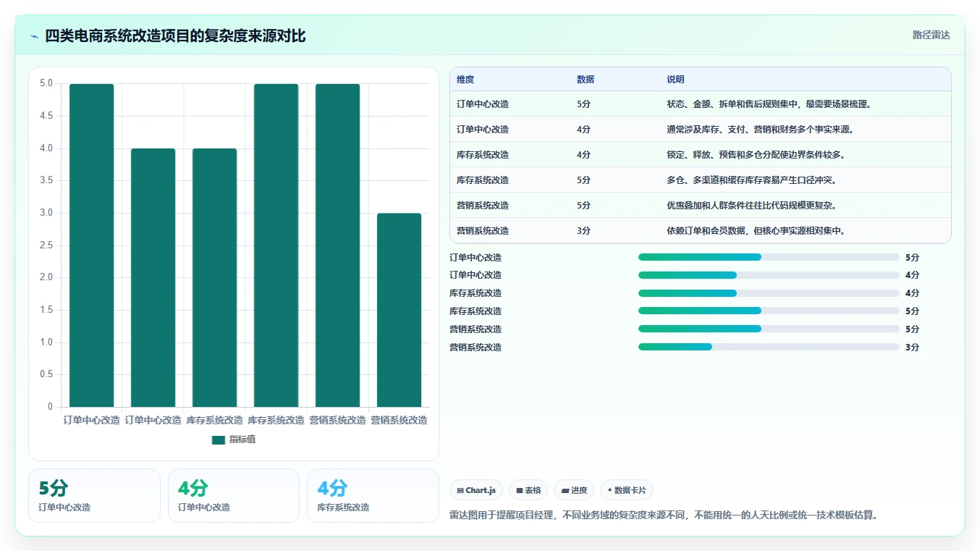Click the description starting 依赖订单和会员数据
This screenshot has width=980, height=551.
756,231
